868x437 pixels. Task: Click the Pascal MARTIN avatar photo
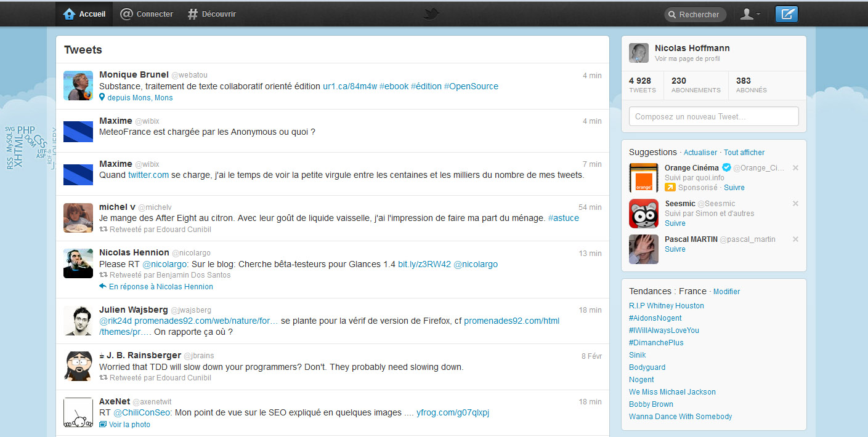click(x=644, y=249)
